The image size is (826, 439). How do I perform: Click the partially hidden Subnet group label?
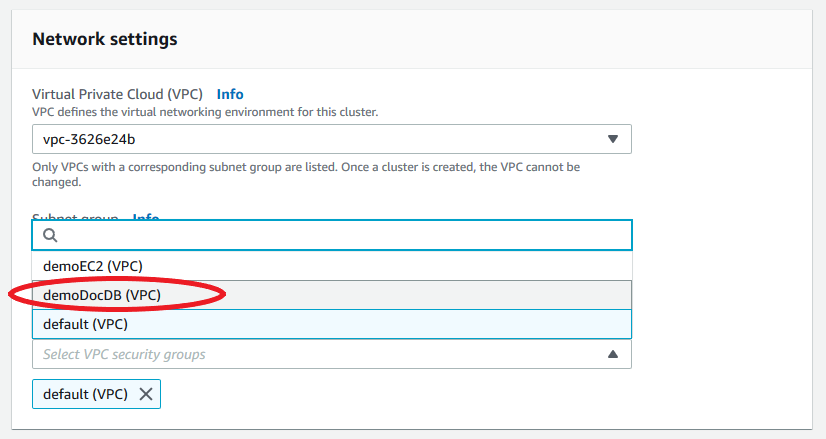coord(76,216)
